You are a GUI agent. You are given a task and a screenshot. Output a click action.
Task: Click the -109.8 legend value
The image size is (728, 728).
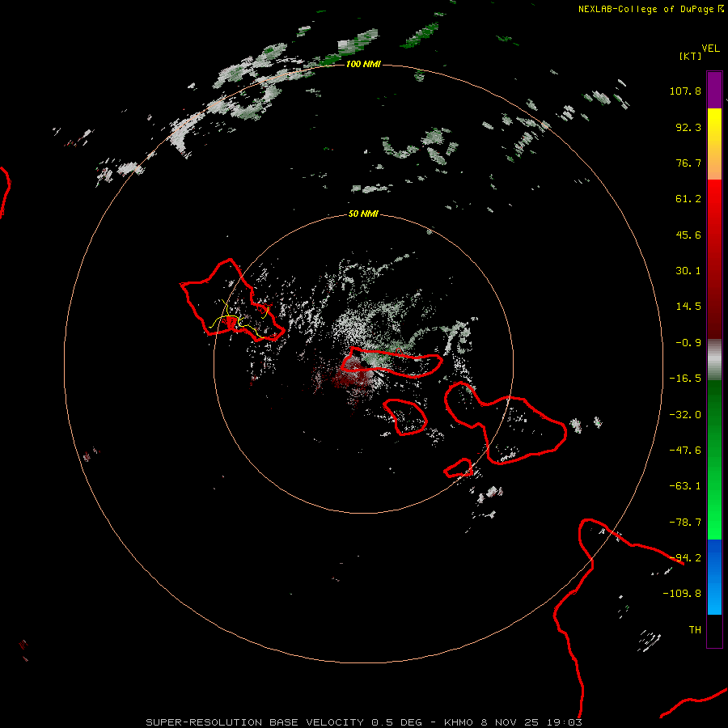[x=683, y=594]
